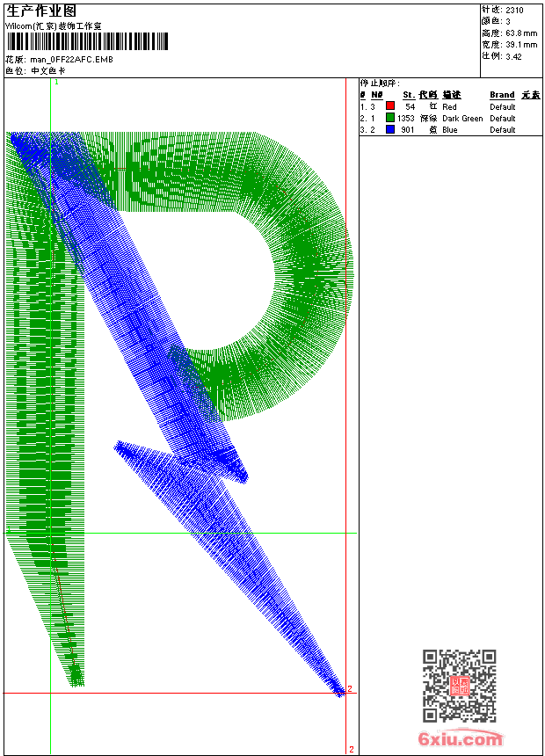The width and height of the screenshot is (545, 756).
Task: Select the Blue row Default brand text
Action: (x=503, y=130)
